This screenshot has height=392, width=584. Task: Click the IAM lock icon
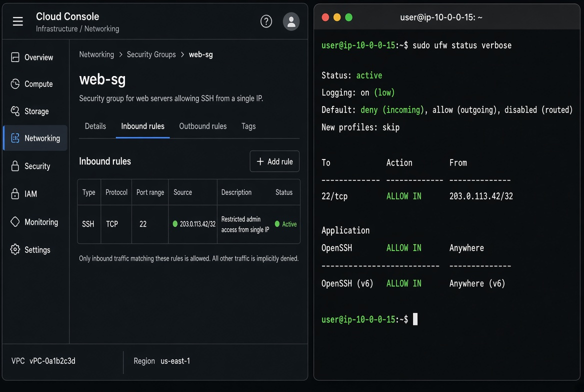[15, 194]
